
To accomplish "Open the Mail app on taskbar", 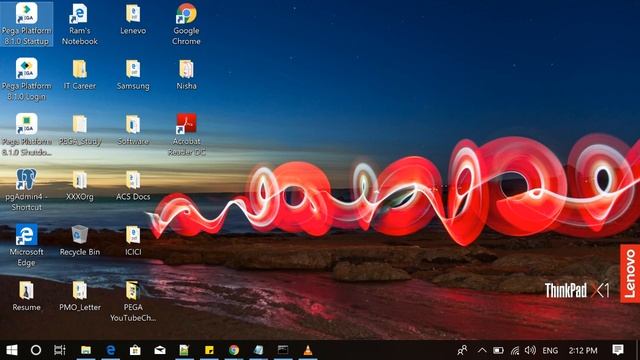I will coord(160,350).
